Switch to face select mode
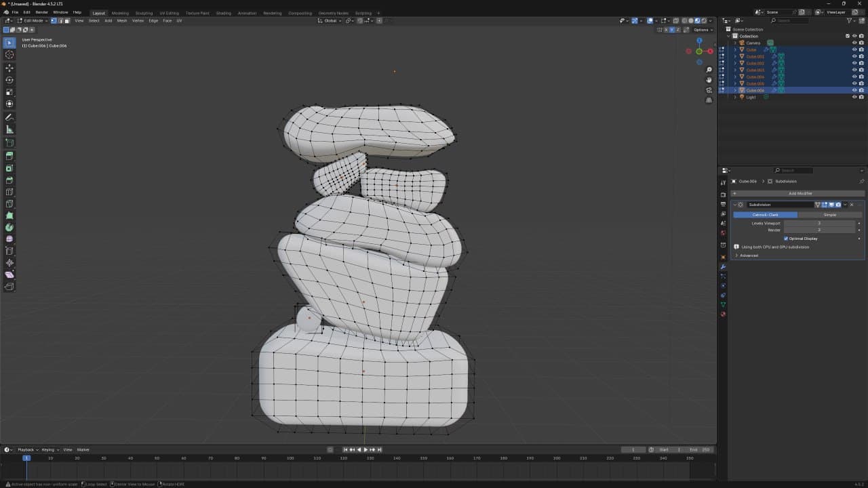Screen dimensions: 868x488 (x=66, y=21)
